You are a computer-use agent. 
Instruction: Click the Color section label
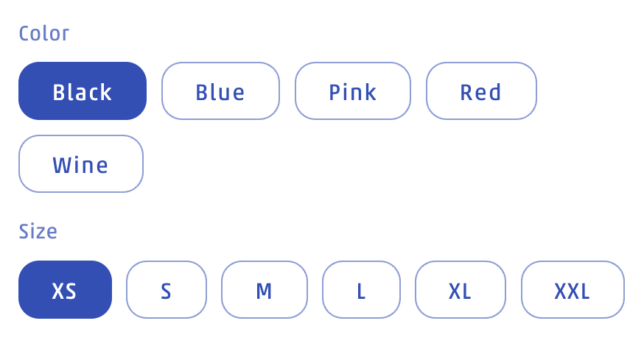[44, 34]
